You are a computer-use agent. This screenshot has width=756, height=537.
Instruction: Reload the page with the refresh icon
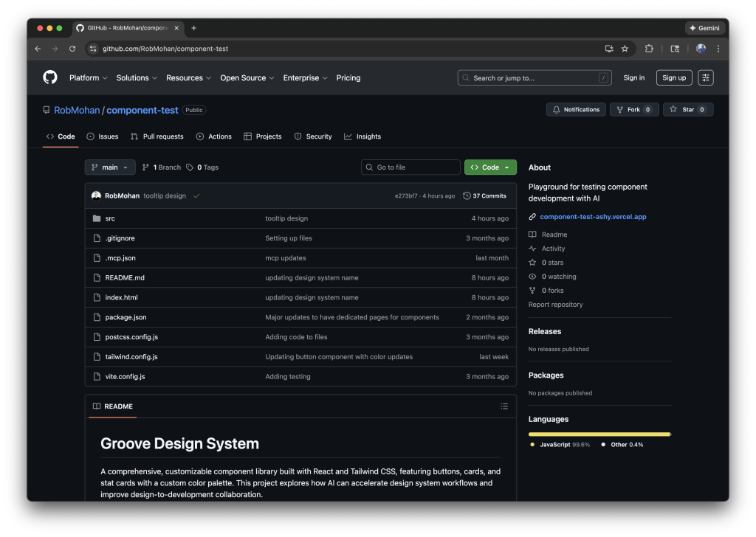72,49
